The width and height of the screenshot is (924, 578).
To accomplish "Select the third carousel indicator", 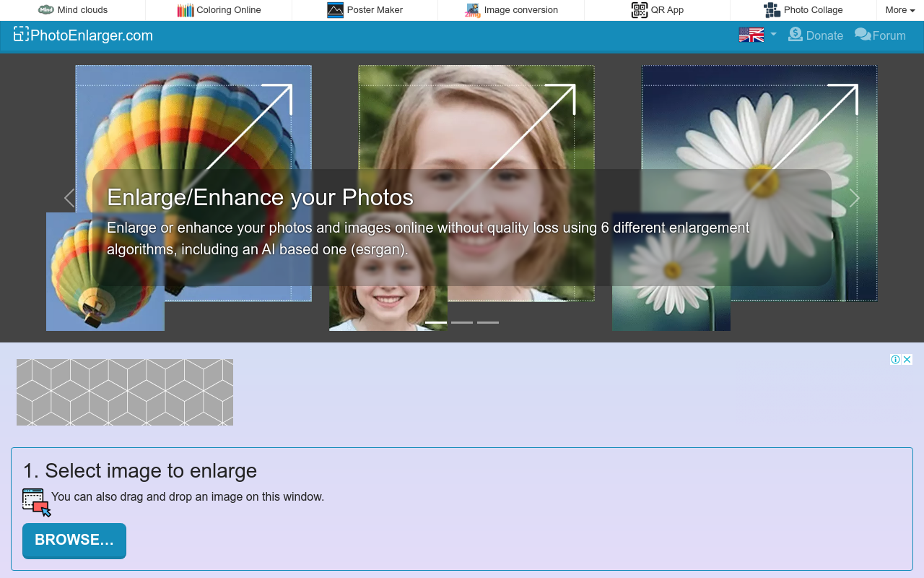I will (x=488, y=322).
